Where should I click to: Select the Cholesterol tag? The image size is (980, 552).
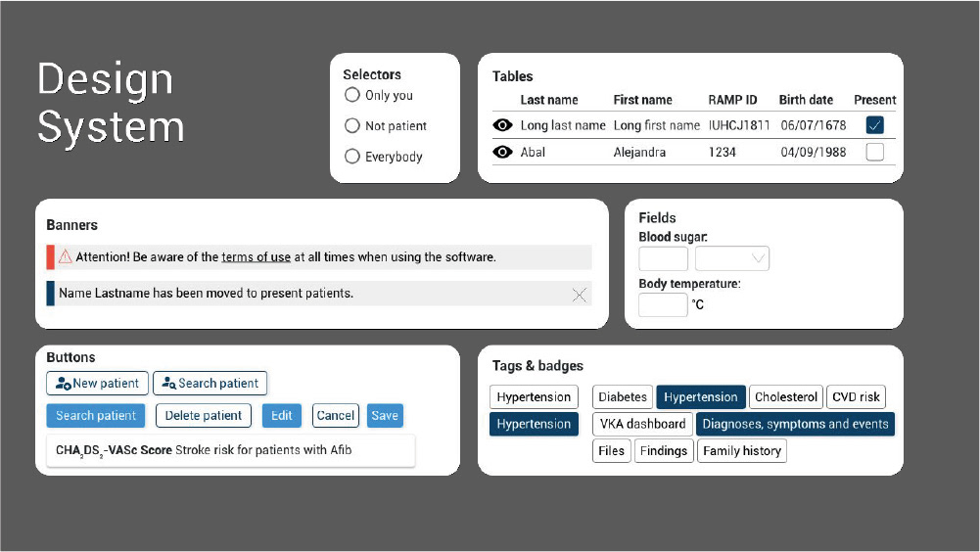point(785,397)
